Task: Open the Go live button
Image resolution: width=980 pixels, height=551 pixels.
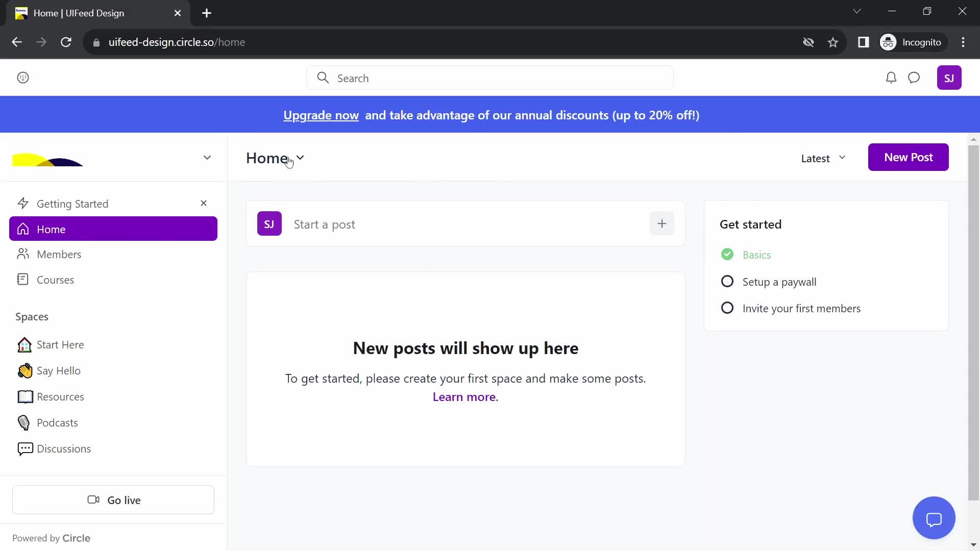Action: tap(114, 500)
